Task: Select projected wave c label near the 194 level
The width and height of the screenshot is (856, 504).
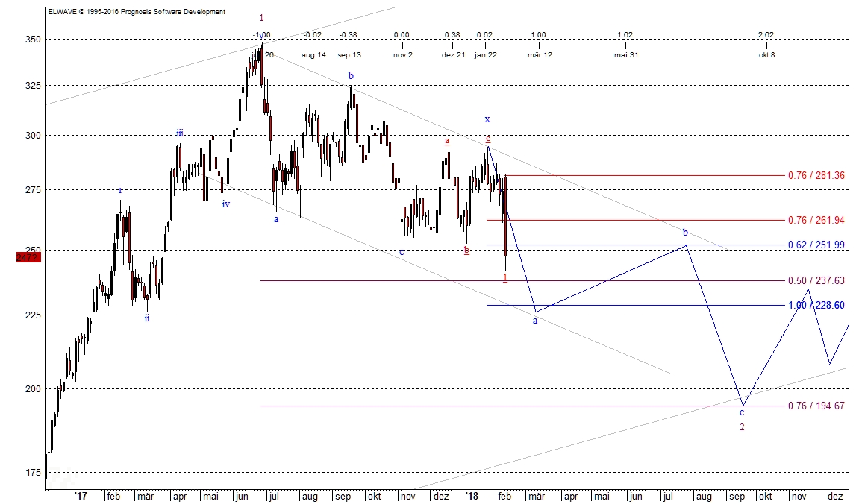Action: (x=741, y=411)
